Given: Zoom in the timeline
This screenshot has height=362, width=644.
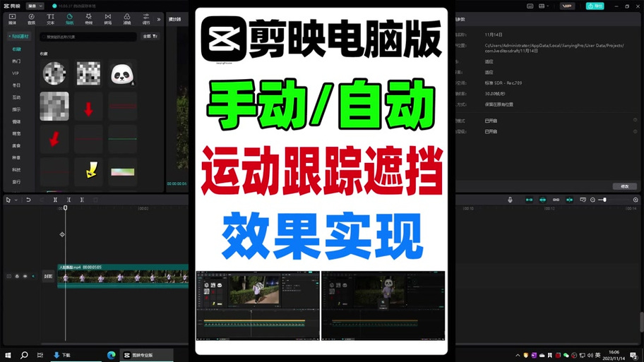Looking at the screenshot, I should coord(636,200).
